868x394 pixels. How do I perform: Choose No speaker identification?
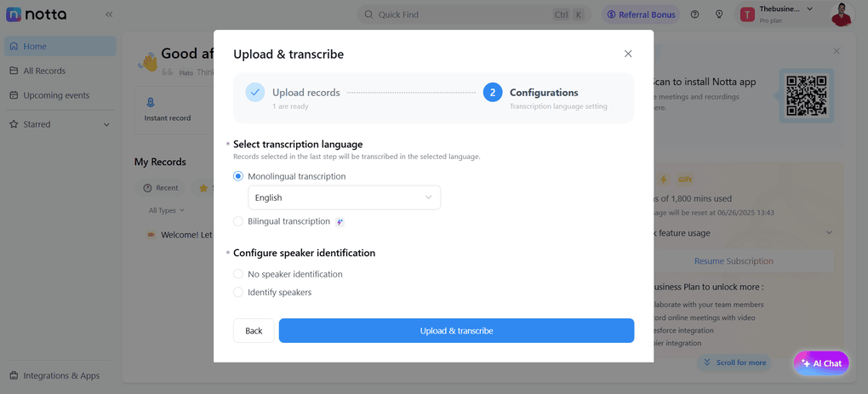[x=238, y=274]
